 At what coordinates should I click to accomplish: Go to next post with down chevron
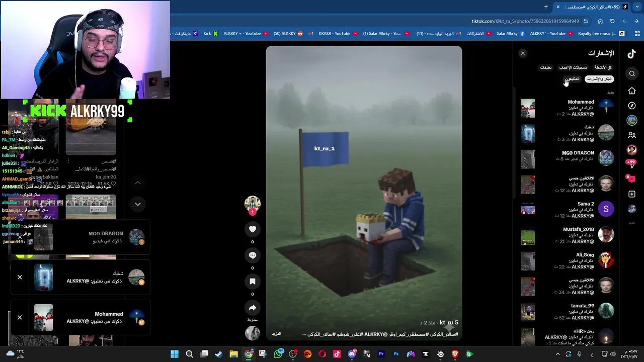[137, 204]
